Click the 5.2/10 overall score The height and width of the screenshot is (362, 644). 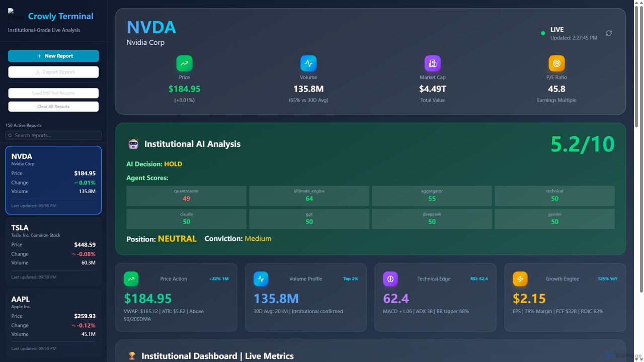click(582, 144)
